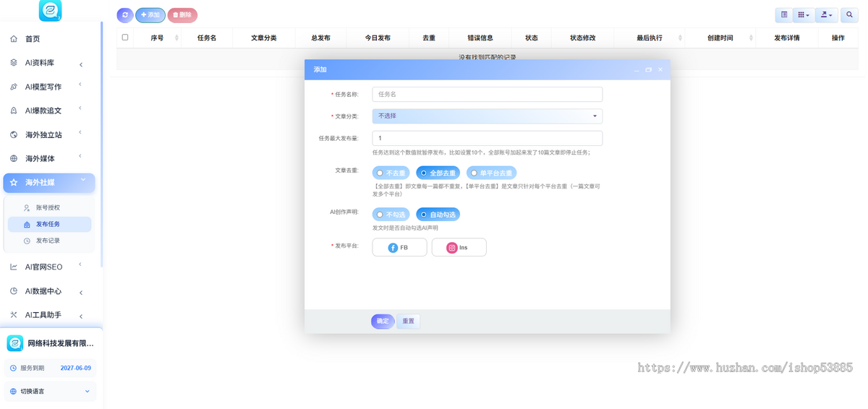Click the company logo icon beside 网络科技发展有限

pos(15,343)
